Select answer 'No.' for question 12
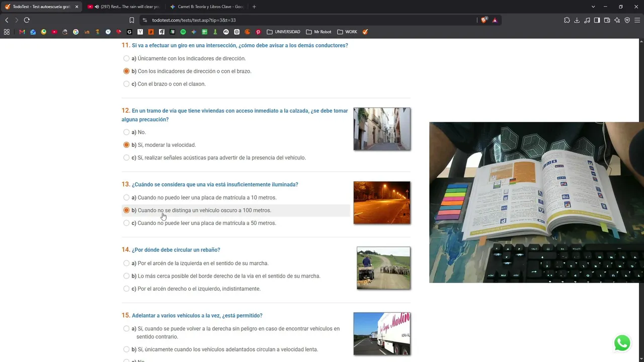The image size is (644, 362). click(126, 132)
